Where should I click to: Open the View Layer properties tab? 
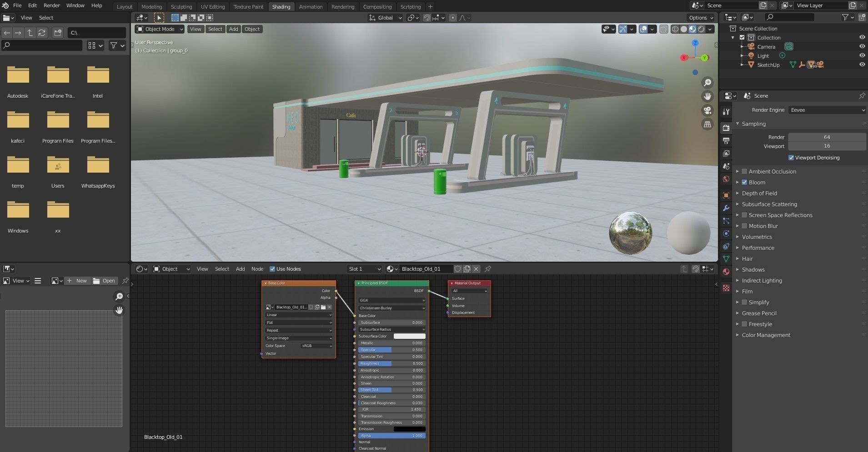click(x=726, y=154)
